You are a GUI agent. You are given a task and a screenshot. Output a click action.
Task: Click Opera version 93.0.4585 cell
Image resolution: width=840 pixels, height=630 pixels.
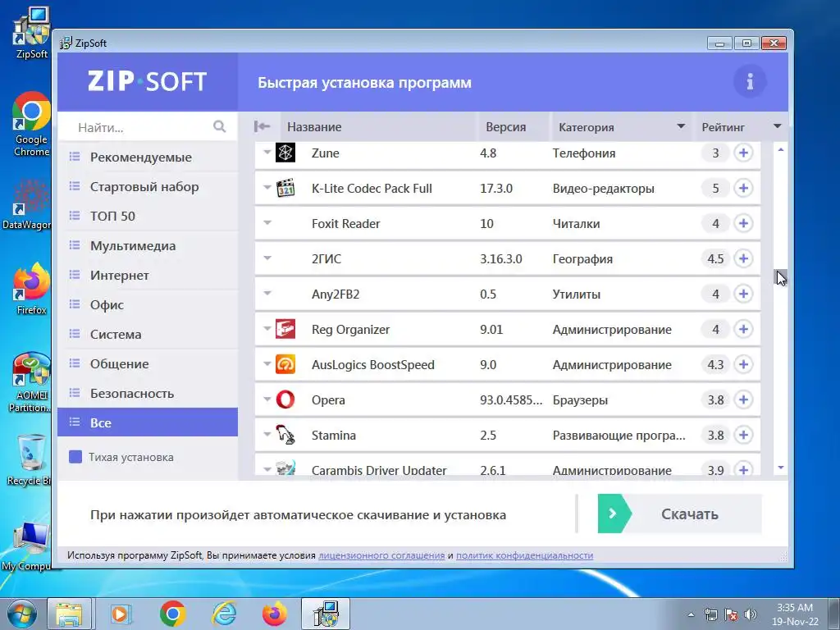(510, 400)
